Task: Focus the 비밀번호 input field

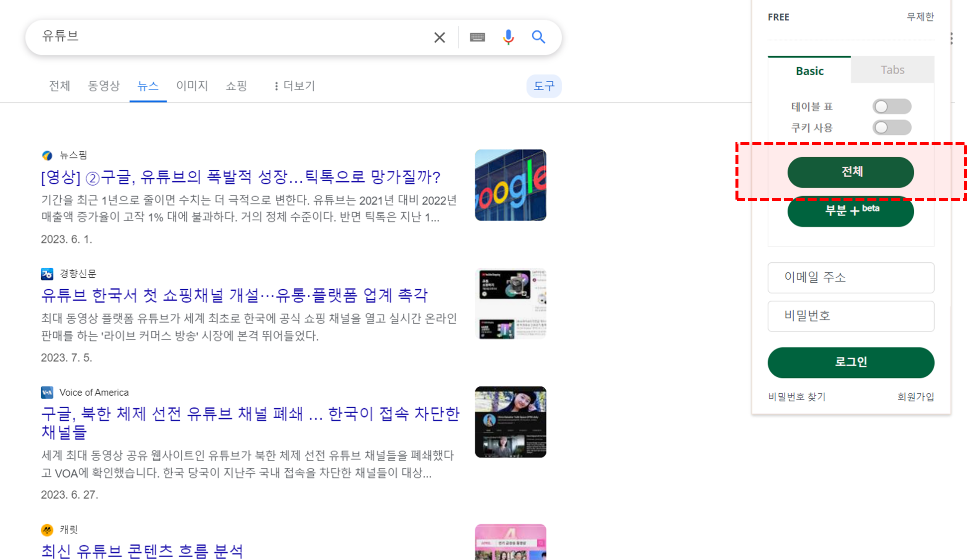Action: tap(850, 316)
